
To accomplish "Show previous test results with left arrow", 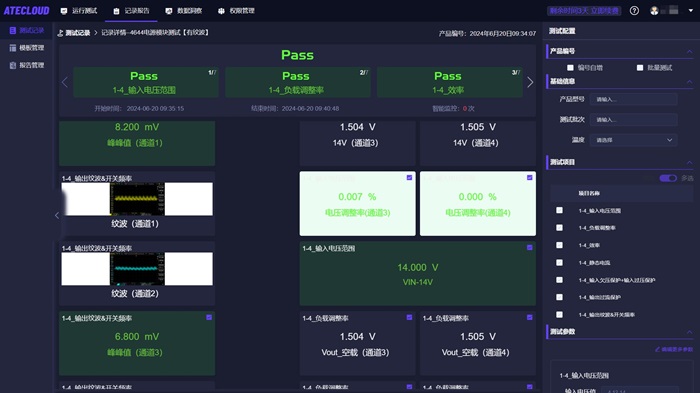I will point(65,82).
